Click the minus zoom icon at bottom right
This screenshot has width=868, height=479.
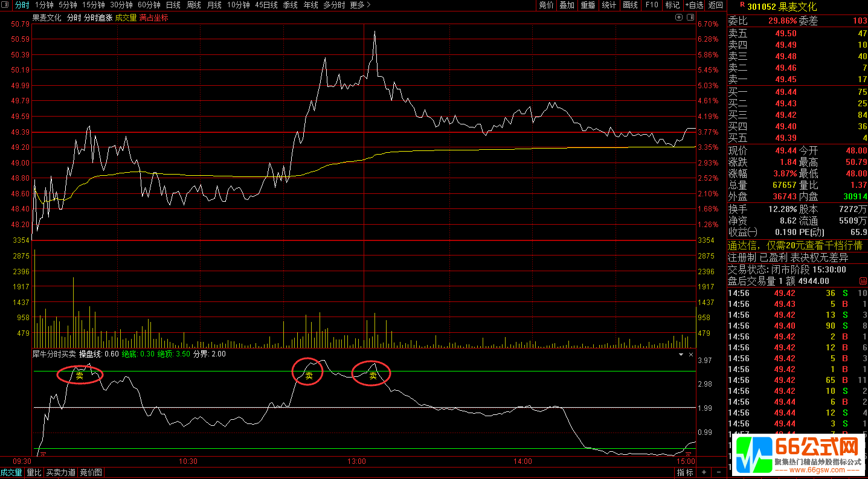coord(719,472)
